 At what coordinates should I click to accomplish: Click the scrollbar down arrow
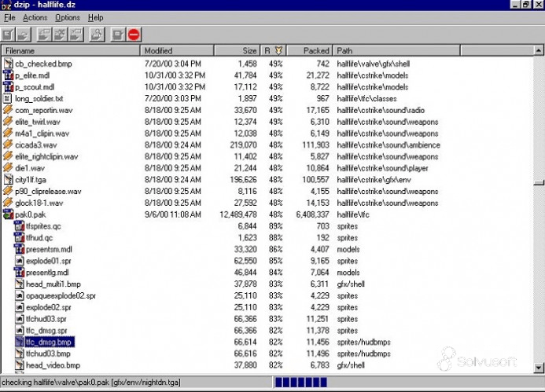click(539, 368)
